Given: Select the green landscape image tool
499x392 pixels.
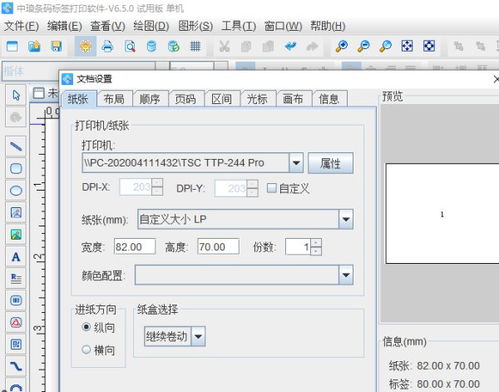Looking at the screenshot, I should point(16,234).
